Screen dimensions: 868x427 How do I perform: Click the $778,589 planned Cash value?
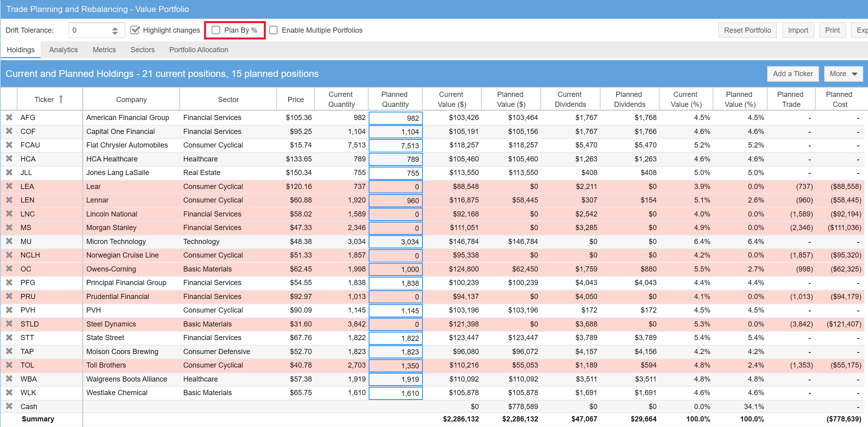[523, 407]
